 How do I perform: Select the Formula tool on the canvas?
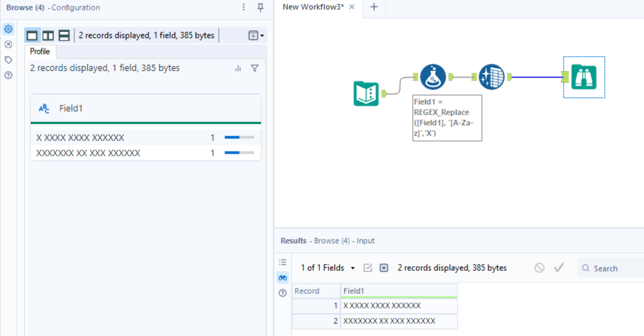[432, 77]
